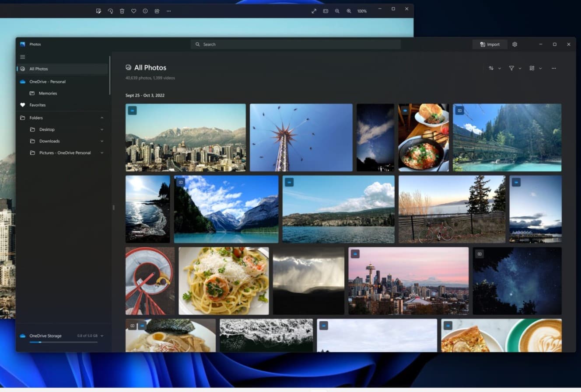The height and width of the screenshot is (392, 581).
Task: Open the night sky clouds photo
Action: point(375,137)
